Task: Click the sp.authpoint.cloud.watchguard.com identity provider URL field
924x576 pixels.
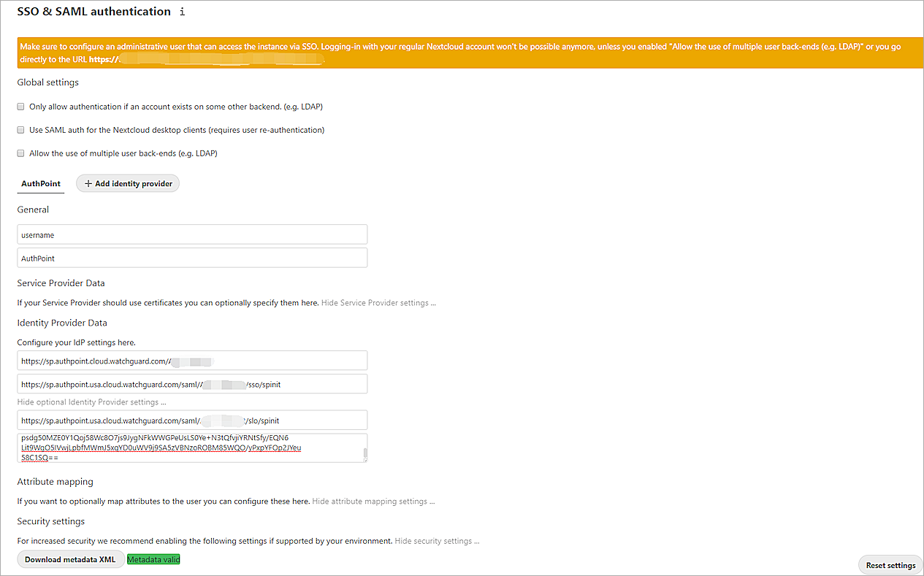Action: tap(192, 360)
